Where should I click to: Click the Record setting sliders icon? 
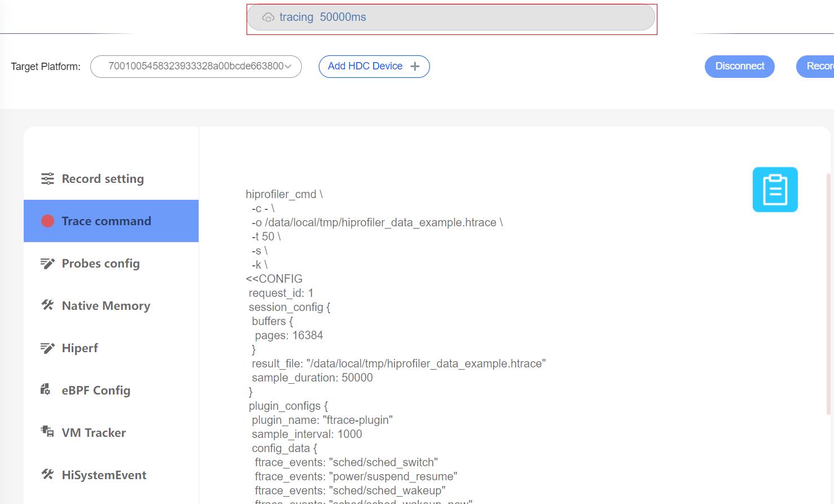tap(47, 179)
